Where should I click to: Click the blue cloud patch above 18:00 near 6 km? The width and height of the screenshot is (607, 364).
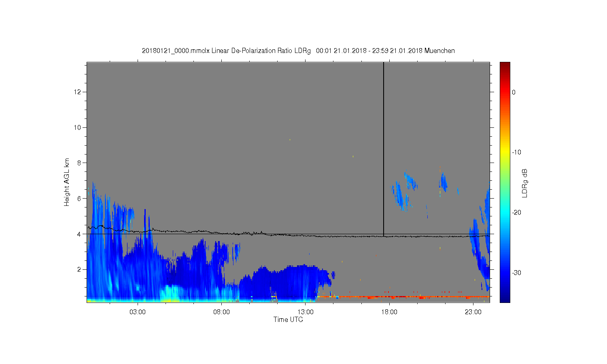(x=401, y=196)
